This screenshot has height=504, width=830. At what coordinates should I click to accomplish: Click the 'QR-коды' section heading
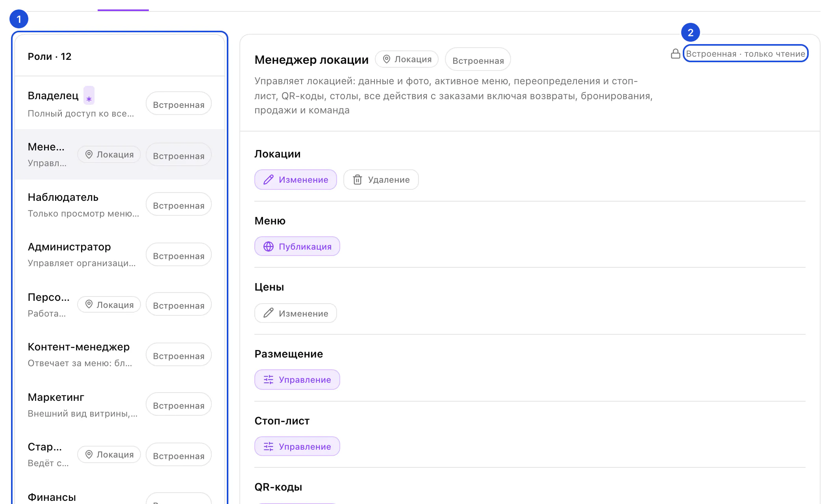click(278, 487)
